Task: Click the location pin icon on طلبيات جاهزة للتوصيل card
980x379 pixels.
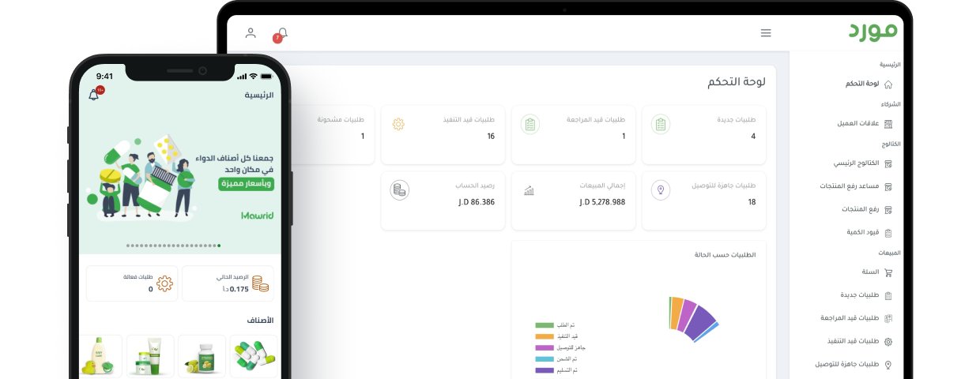Action: (x=660, y=189)
